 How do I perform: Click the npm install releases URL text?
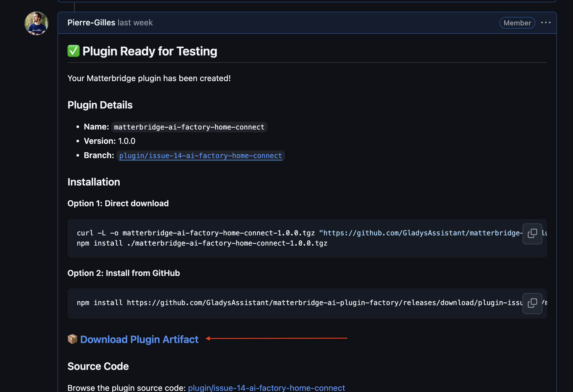(x=324, y=303)
